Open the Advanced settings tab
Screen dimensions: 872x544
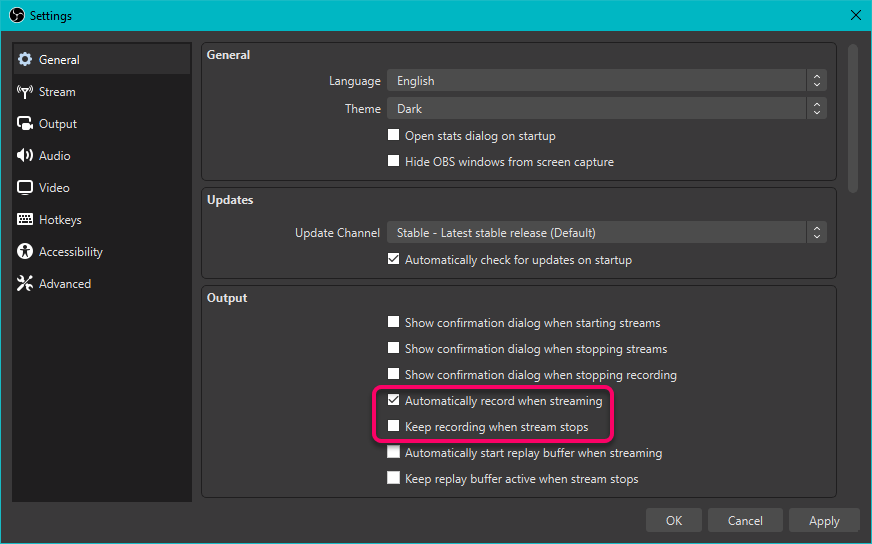tap(65, 284)
